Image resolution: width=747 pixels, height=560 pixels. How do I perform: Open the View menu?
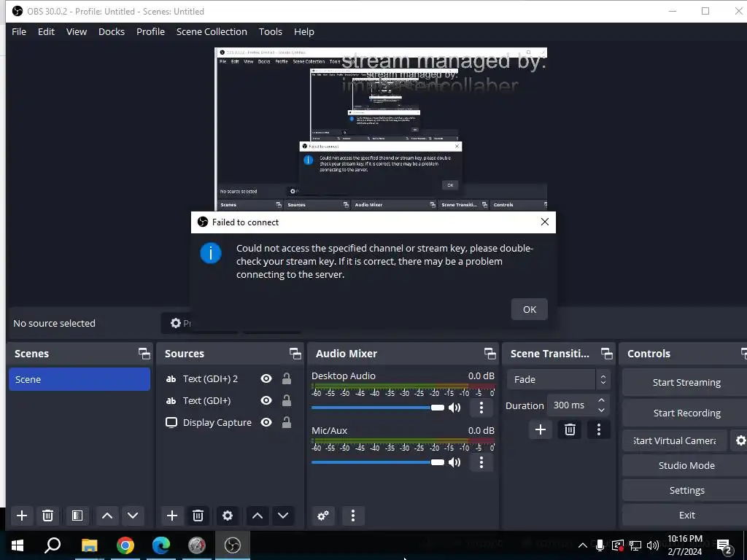click(76, 31)
